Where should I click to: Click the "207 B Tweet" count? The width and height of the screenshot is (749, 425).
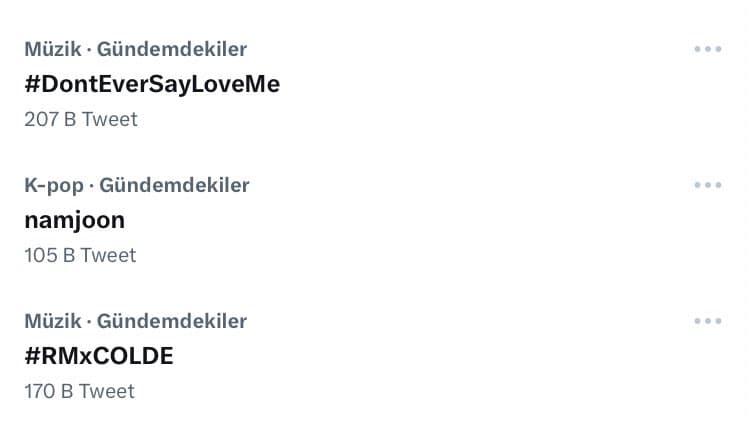coord(81,119)
